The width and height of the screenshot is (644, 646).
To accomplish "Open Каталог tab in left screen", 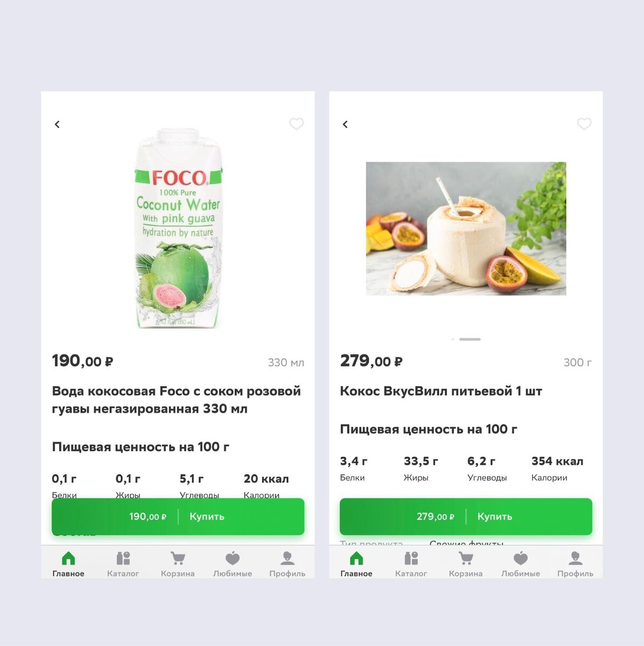I will [x=123, y=564].
